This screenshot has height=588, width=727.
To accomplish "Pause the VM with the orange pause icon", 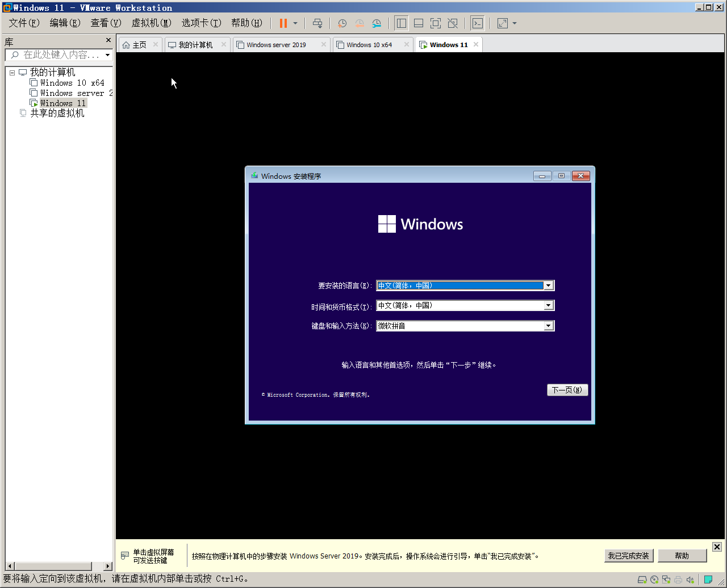I will coord(283,23).
